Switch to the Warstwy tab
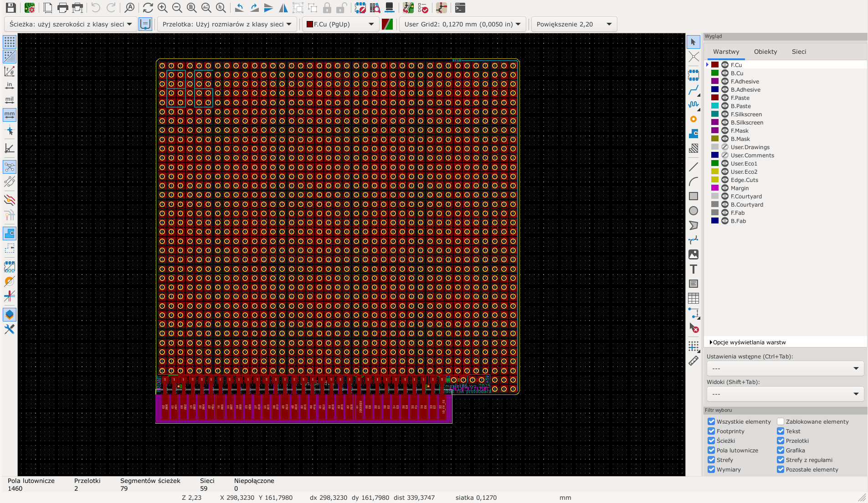The height and width of the screenshot is (503, 868). point(726,52)
